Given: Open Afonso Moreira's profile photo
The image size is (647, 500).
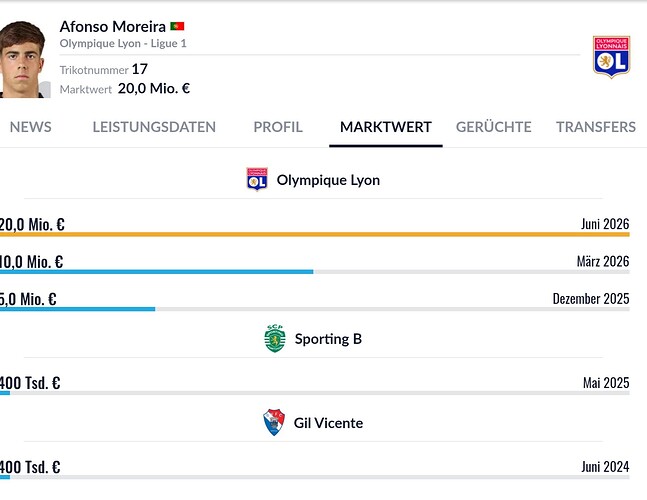Looking at the screenshot, I should pos(24,59).
